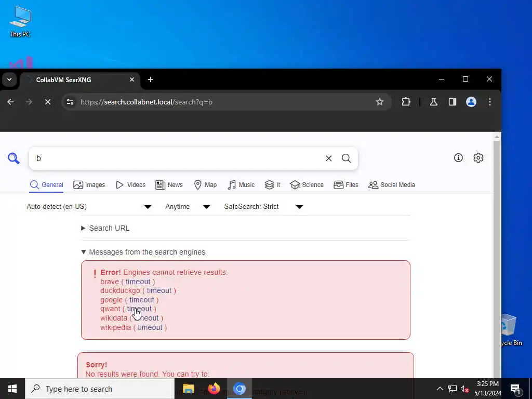The image size is (532, 399).
Task: Launch Firefox from the taskbar
Action: pyautogui.click(x=214, y=389)
